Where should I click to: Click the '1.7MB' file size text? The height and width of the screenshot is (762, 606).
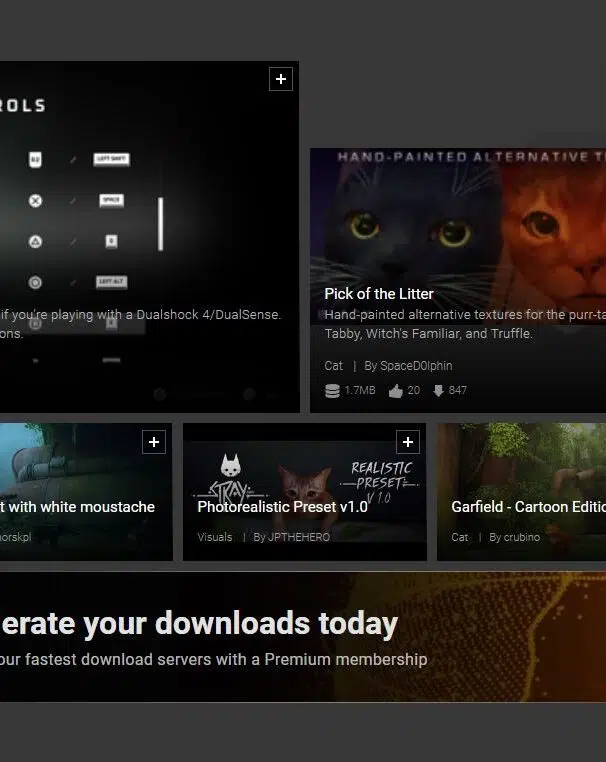[x=360, y=390]
